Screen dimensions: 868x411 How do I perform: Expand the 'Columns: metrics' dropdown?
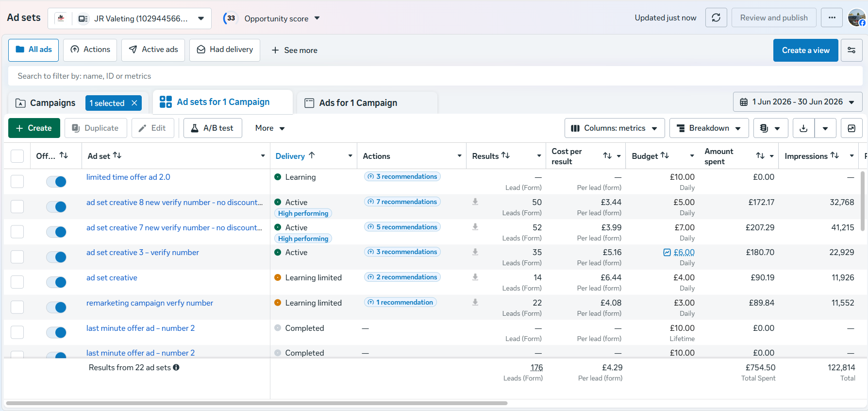click(615, 128)
